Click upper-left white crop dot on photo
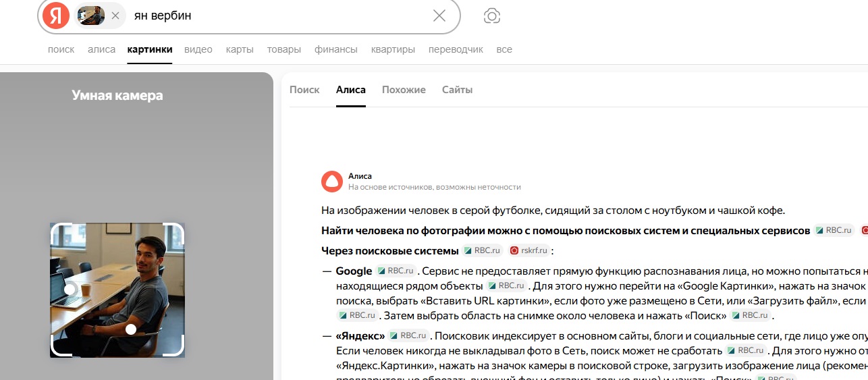The height and width of the screenshot is (380, 868). pyautogui.click(x=69, y=289)
